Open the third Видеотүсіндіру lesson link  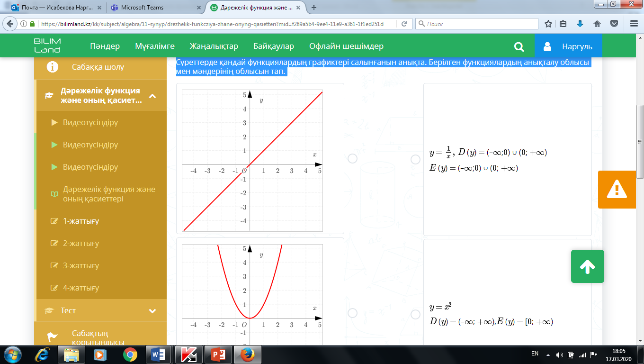(x=90, y=167)
